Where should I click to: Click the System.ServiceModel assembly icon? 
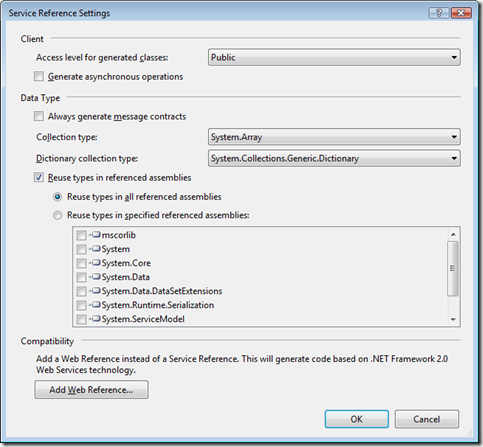pyautogui.click(x=96, y=319)
